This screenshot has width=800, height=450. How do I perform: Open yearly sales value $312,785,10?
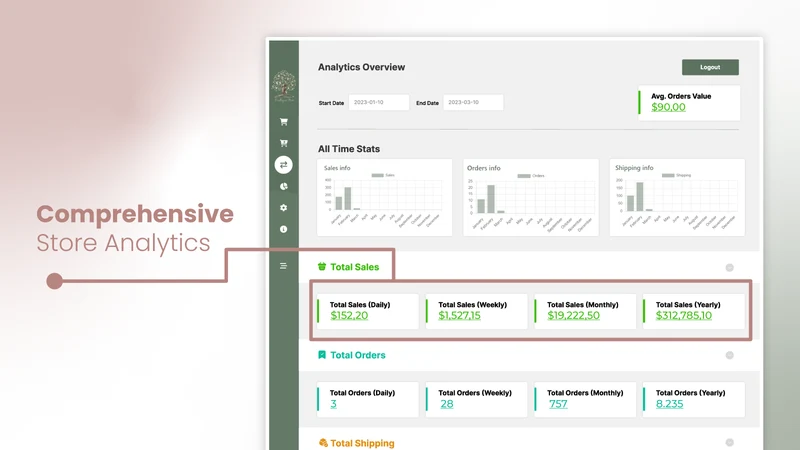coord(684,315)
